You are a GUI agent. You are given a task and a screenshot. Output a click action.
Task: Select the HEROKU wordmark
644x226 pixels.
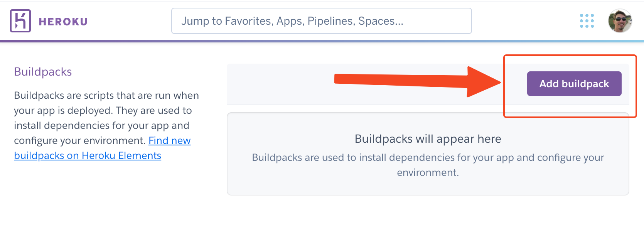click(x=63, y=21)
